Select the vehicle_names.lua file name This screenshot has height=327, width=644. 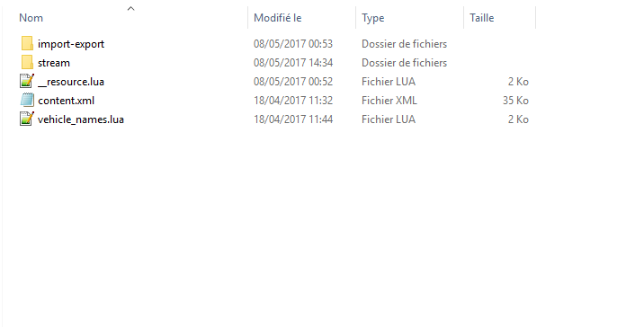81,119
